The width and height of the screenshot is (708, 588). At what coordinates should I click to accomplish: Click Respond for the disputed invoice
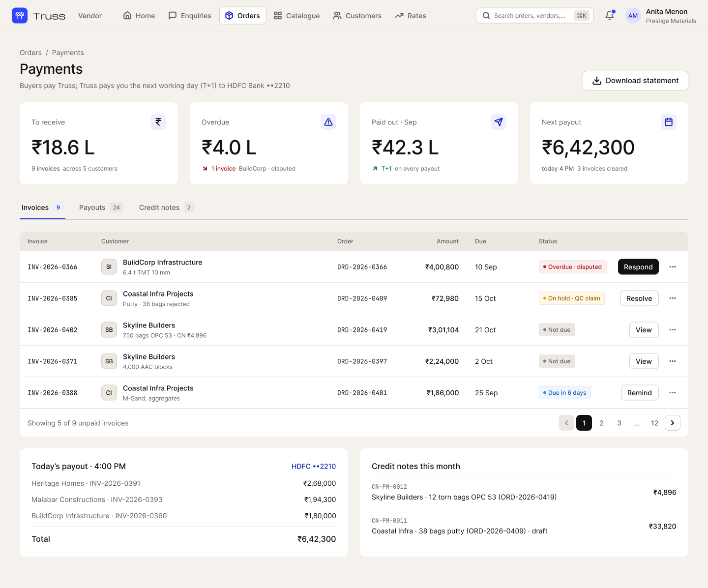tap(638, 267)
